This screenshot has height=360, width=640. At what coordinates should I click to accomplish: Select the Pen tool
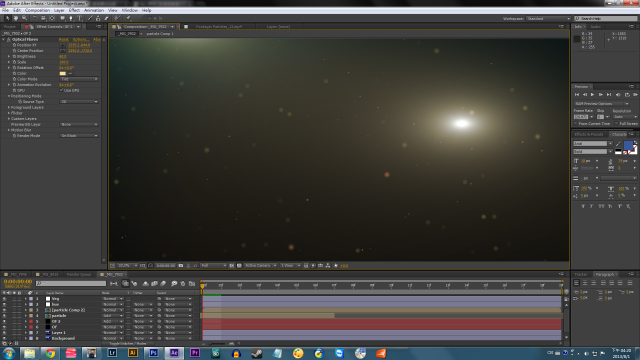point(71,18)
